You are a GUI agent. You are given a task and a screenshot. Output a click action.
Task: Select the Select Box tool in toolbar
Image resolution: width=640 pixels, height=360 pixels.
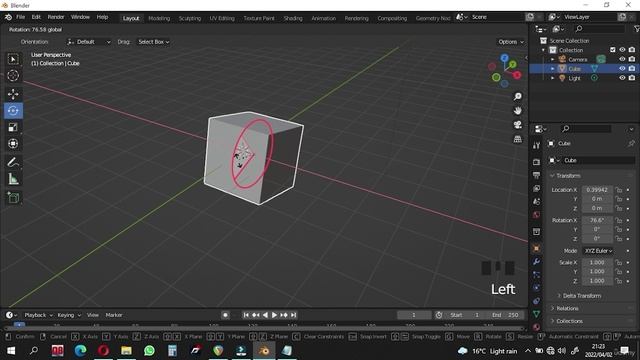13,60
